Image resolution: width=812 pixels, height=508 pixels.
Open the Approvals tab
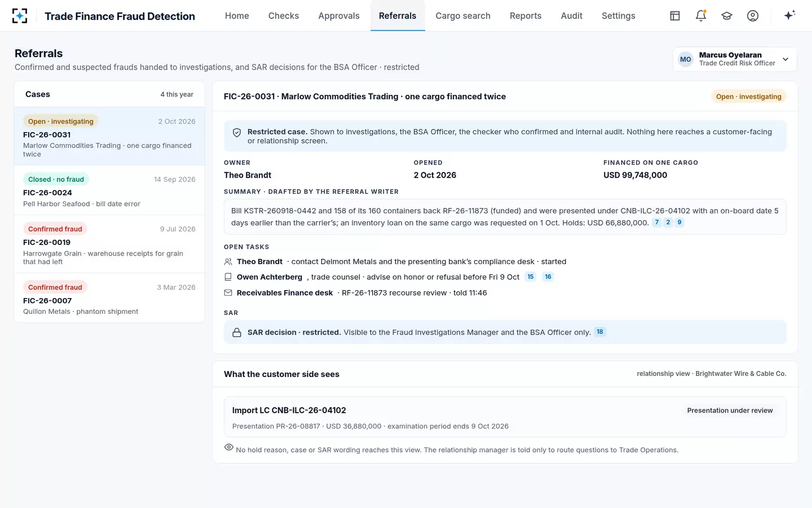[x=339, y=16]
